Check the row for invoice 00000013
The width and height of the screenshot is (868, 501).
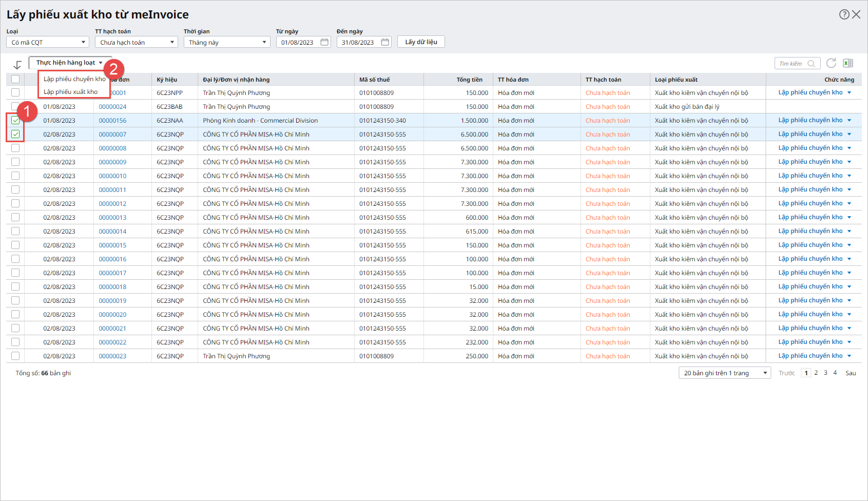click(x=15, y=217)
